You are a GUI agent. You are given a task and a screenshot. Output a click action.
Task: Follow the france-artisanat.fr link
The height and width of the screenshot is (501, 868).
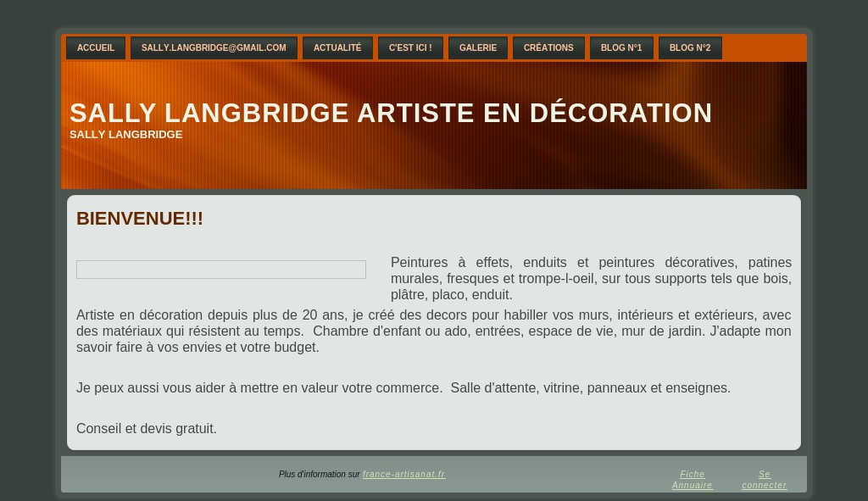click(404, 475)
